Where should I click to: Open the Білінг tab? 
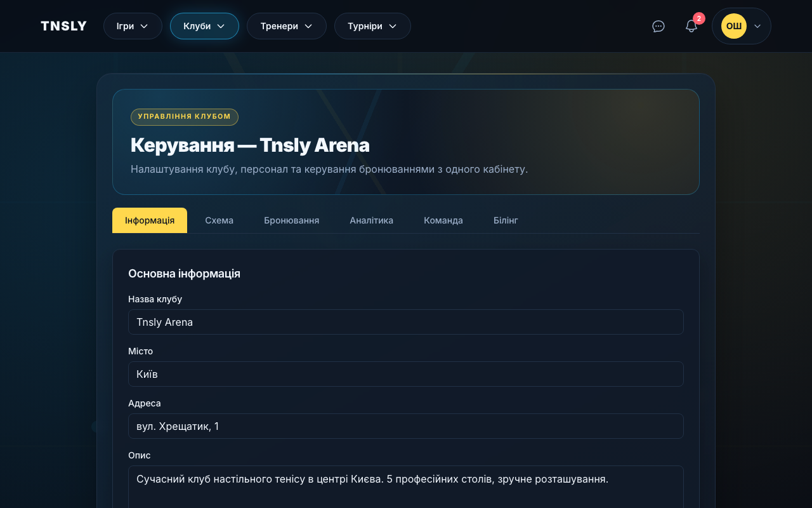click(x=506, y=220)
